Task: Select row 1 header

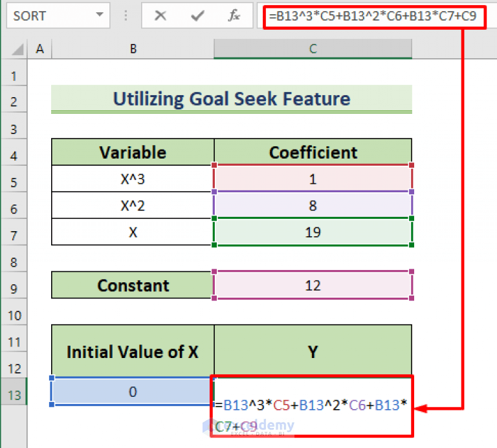Action: [x=14, y=73]
